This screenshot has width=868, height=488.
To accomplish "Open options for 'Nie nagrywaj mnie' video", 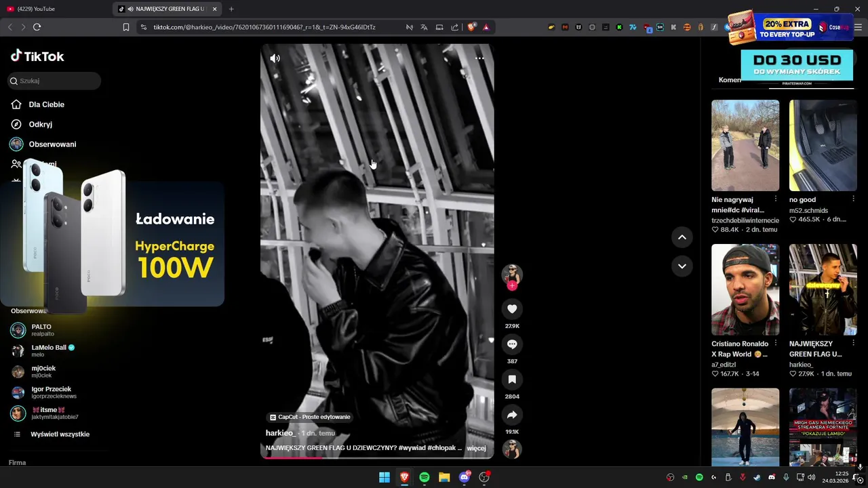I will (x=776, y=199).
